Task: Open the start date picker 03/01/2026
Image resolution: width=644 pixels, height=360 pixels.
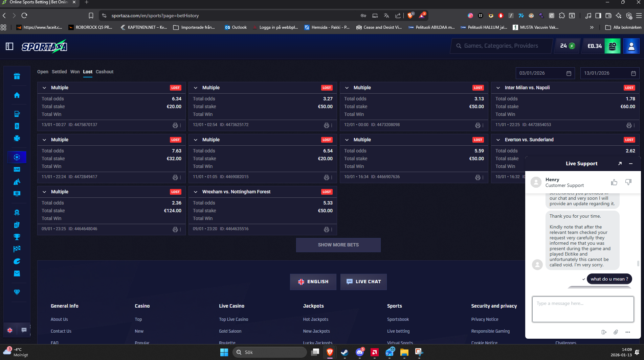Action: point(545,73)
